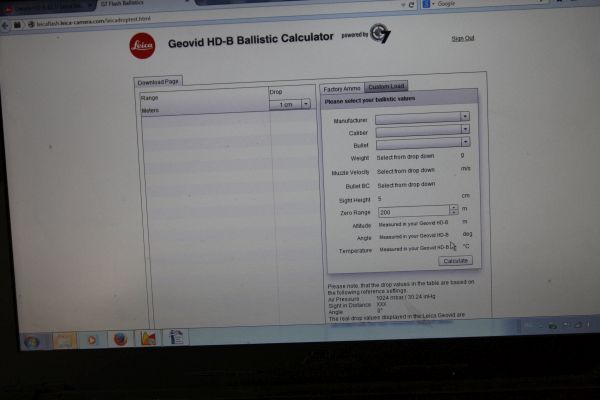
Task: Switch to the first browser tab
Action: [x=46, y=7]
